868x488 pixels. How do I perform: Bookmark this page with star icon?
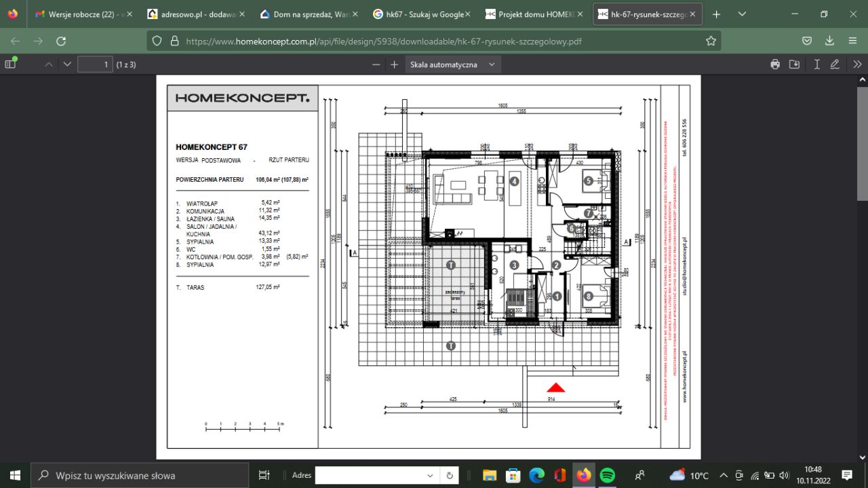pyautogui.click(x=711, y=41)
